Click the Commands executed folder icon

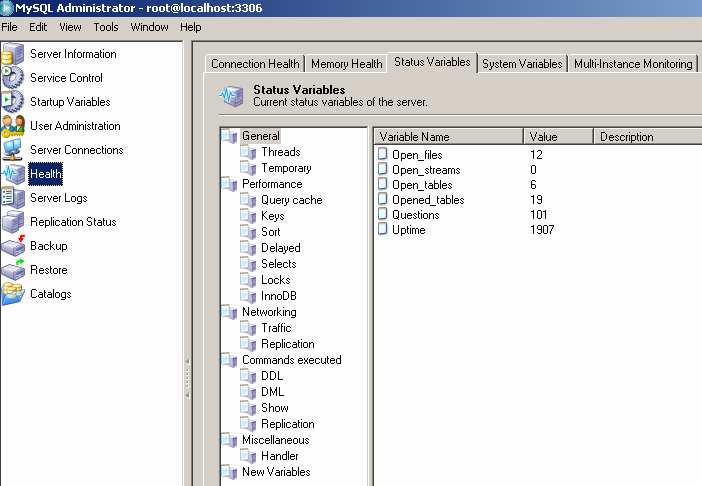(229, 360)
